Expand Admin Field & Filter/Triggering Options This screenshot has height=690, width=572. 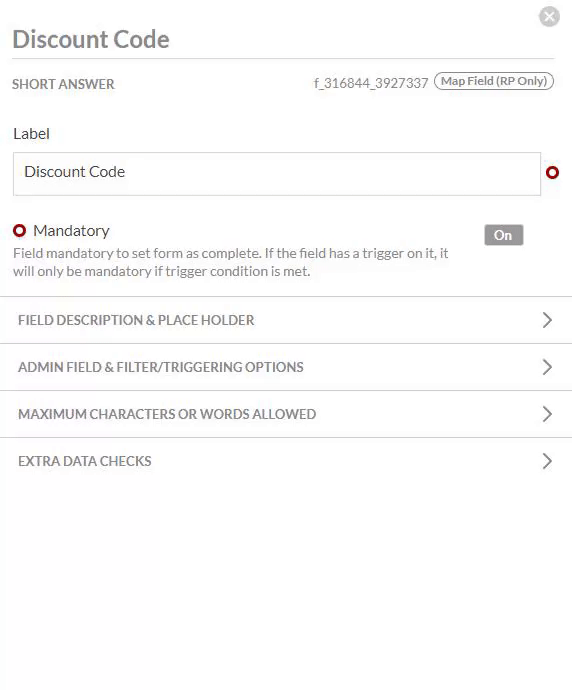[286, 367]
